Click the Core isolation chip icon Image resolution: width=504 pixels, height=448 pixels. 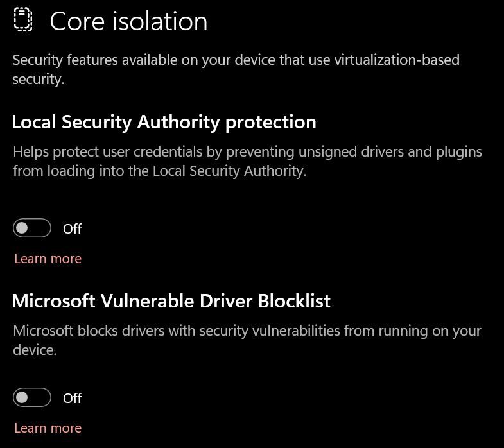click(23, 20)
